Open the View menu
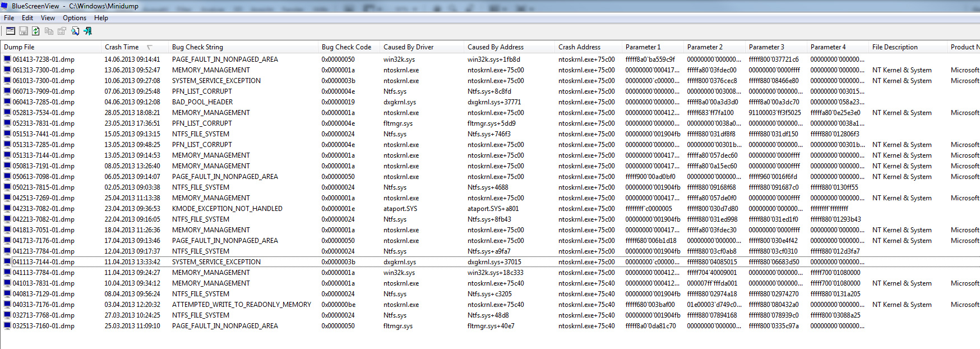Image resolution: width=980 pixels, height=349 pixels. point(48,18)
